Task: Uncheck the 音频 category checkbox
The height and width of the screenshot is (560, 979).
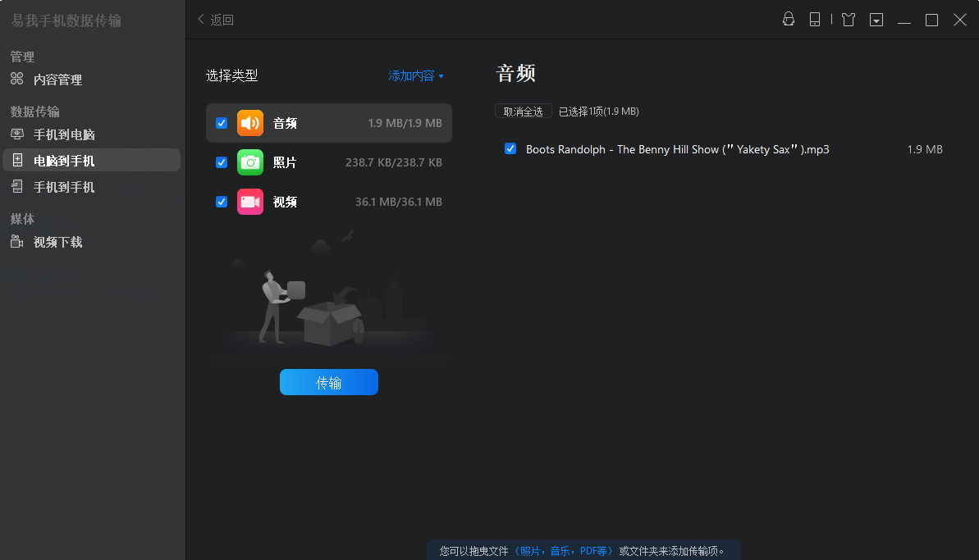Action: pyautogui.click(x=222, y=123)
